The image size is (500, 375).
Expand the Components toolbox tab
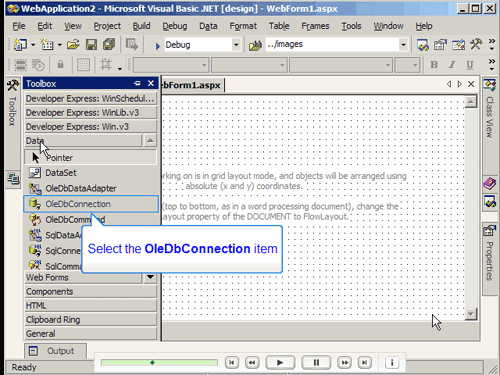pyautogui.click(x=90, y=291)
